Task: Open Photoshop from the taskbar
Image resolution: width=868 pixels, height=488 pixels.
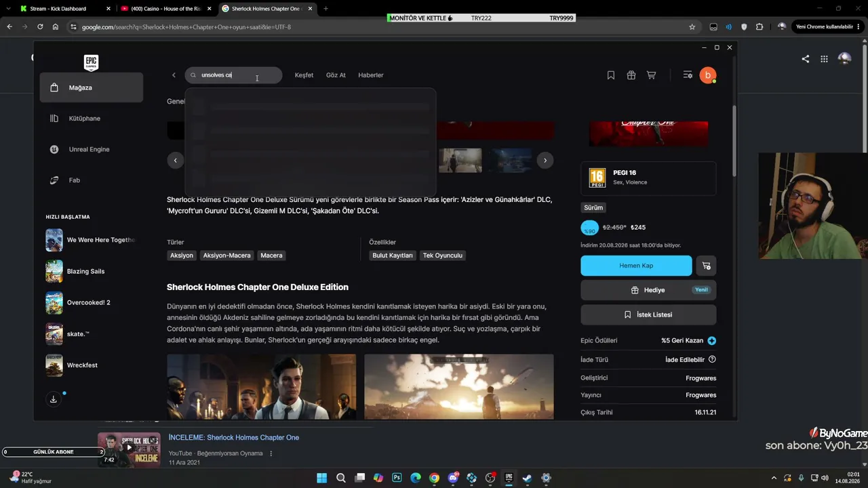Action: pyautogui.click(x=397, y=478)
